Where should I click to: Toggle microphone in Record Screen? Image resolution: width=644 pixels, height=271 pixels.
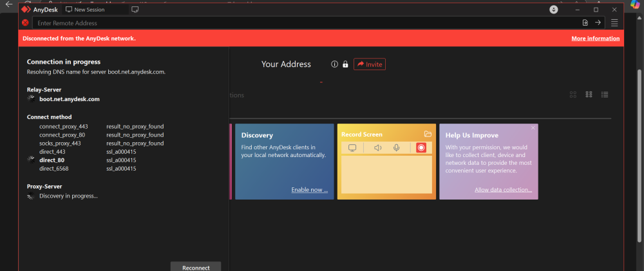point(396,148)
